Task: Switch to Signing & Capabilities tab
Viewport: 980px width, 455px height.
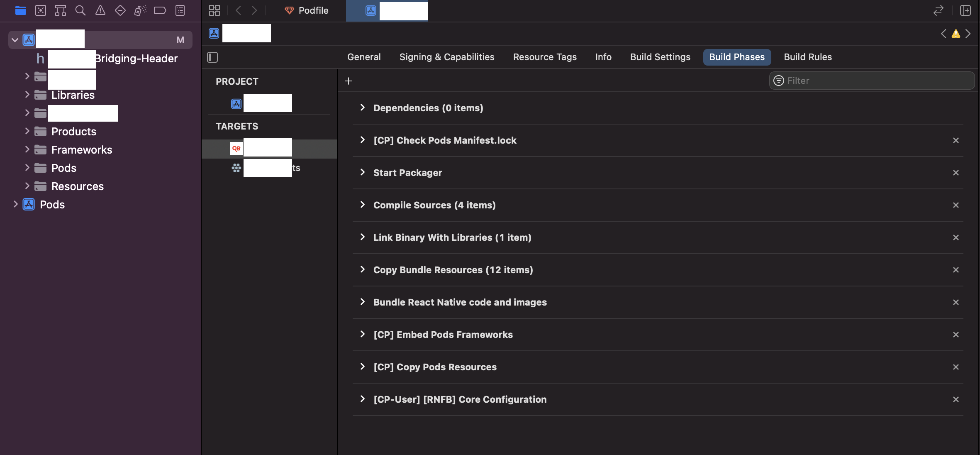Action: (x=447, y=57)
